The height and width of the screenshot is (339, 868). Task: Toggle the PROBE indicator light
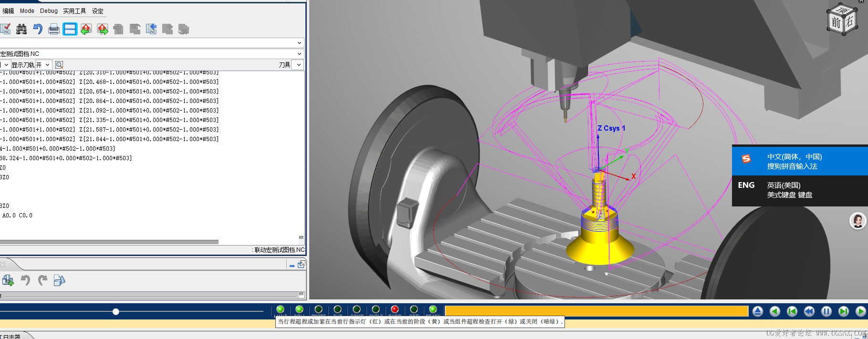click(319, 309)
